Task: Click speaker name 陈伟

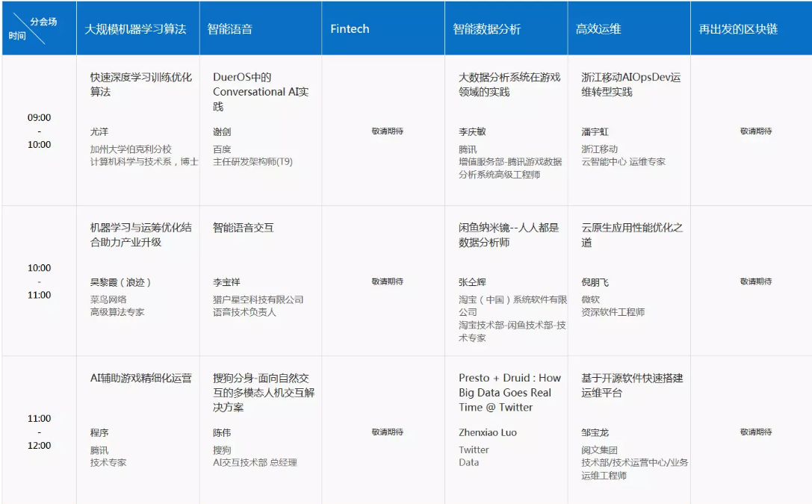Action: point(222,432)
